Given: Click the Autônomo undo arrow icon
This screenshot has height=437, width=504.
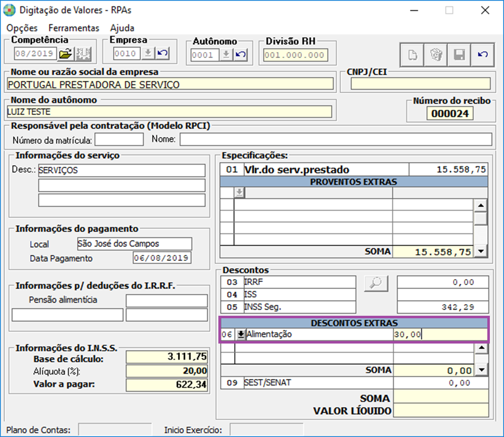Looking at the screenshot, I should tap(241, 55).
